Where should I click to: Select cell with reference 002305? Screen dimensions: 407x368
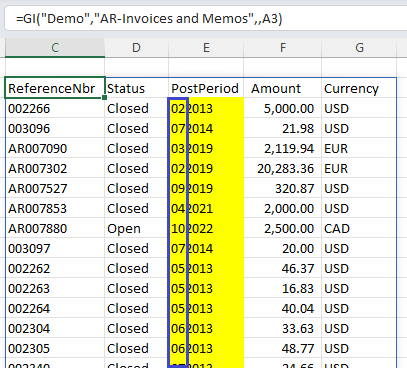point(55,348)
